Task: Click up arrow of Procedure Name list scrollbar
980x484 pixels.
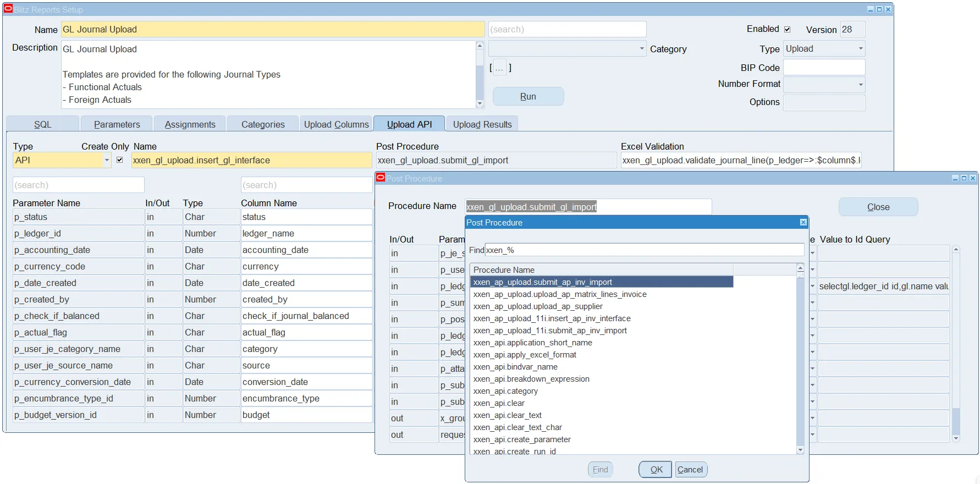Action: (800, 267)
